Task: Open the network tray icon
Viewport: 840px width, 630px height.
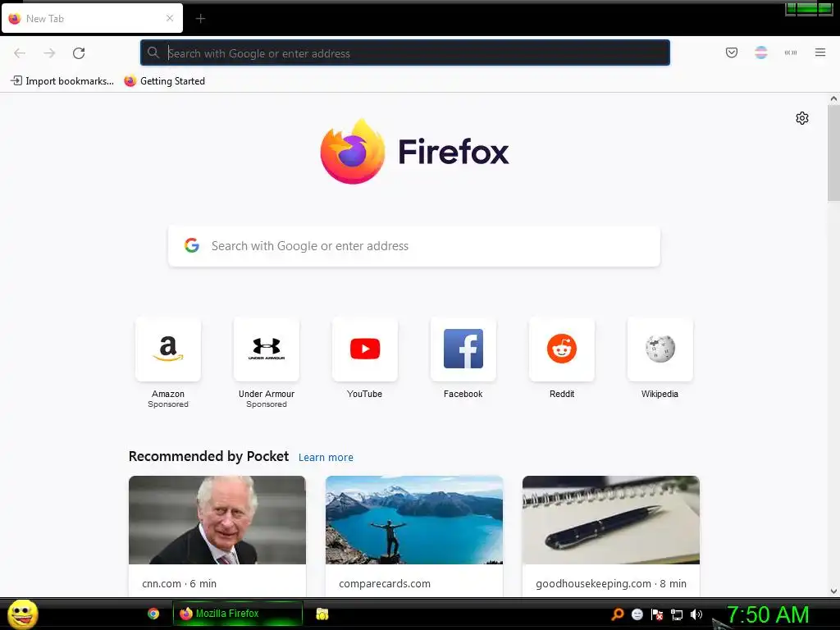Action: pos(677,614)
